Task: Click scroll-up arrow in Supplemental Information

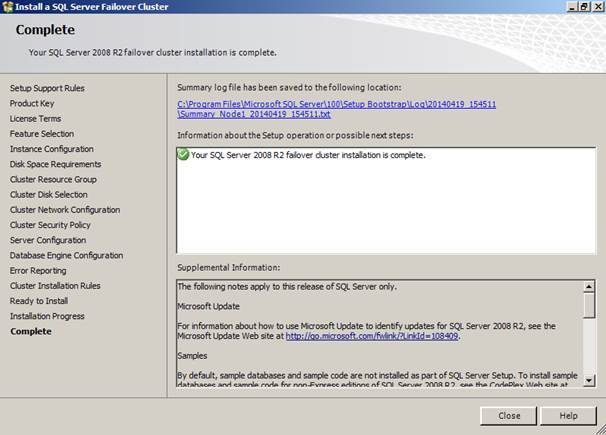Action: tap(589, 286)
